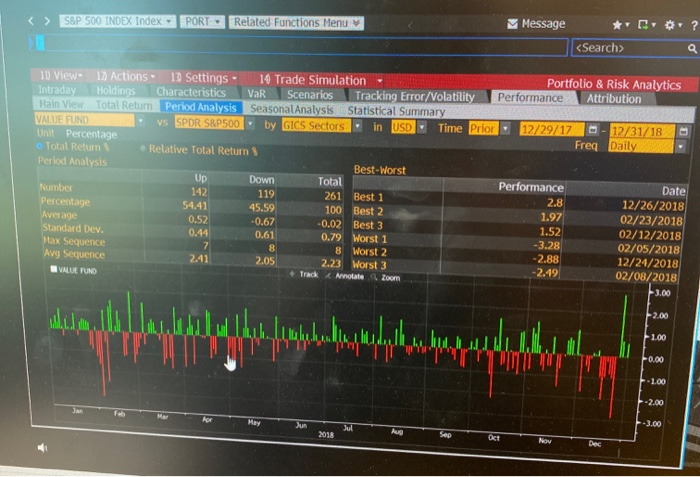
Task: Open the export window icon menu
Action: click(x=646, y=25)
